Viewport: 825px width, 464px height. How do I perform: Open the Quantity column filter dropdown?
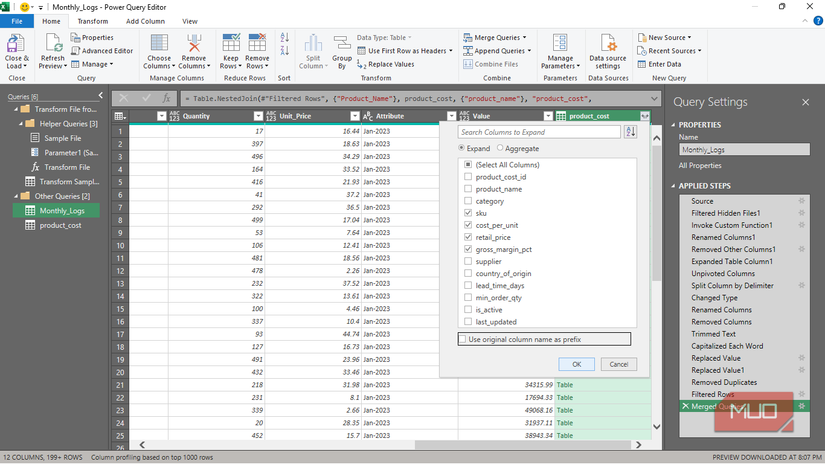tap(258, 116)
